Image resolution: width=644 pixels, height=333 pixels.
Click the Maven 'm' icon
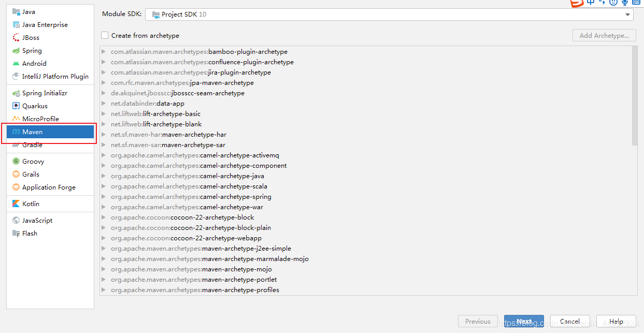[x=16, y=132]
